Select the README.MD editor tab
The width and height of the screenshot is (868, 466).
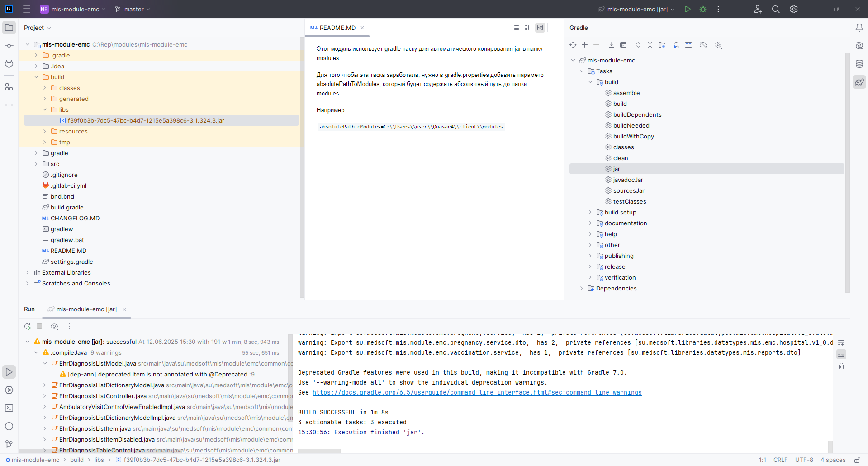pyautogui.click(x=337, y=28)
